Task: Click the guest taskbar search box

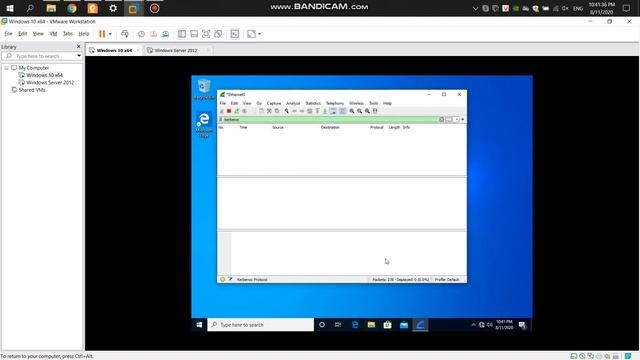Action: (261, 325)
